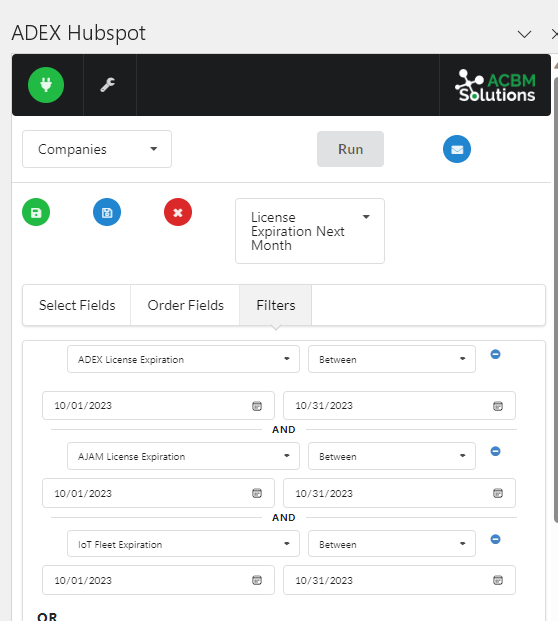The width and height of the screenshot is (558, 621).
Task: Click the ACBM Solutions logo
Action: pos(495,86)
